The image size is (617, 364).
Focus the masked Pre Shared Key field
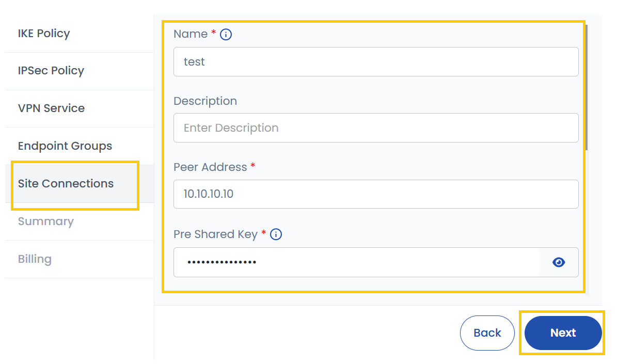pos(356,262)
